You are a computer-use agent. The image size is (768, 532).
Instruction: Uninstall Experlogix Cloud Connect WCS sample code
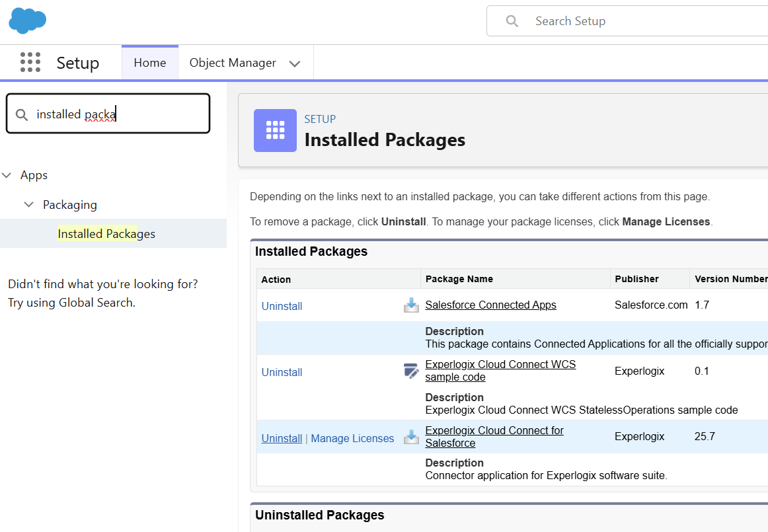tap(282, 372)
